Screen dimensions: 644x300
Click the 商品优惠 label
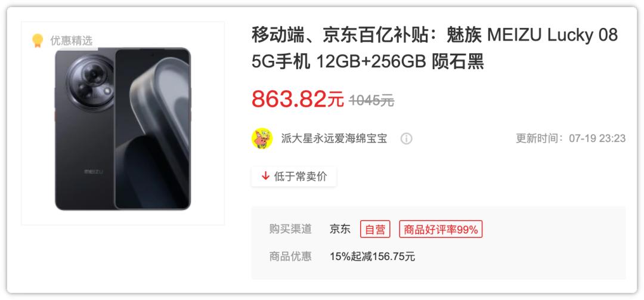(290, 256)
